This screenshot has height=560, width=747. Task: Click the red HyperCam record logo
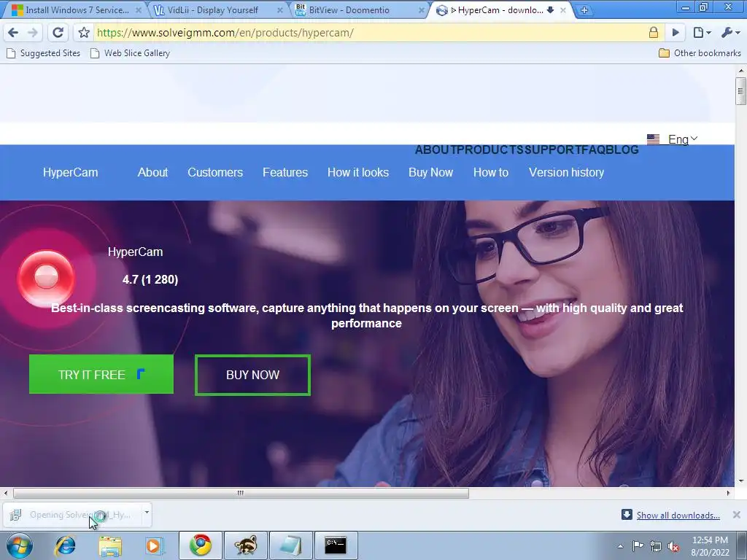(46, 278)
